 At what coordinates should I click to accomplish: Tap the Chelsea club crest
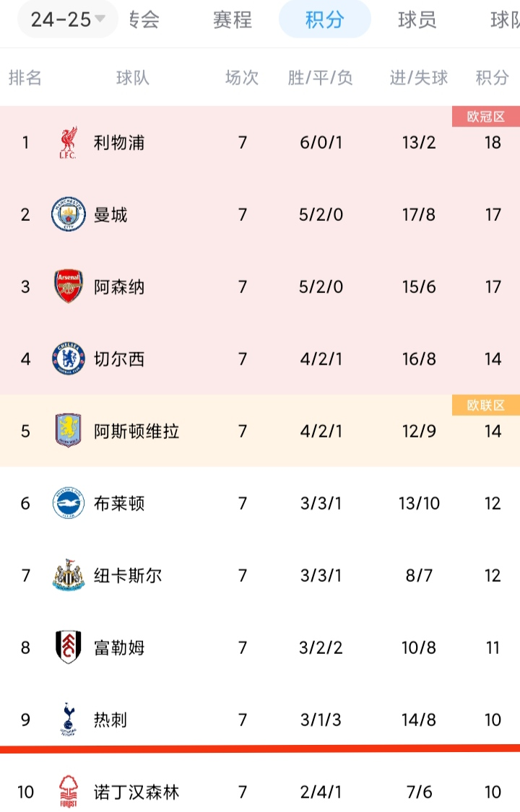click(x=69, y=358)
